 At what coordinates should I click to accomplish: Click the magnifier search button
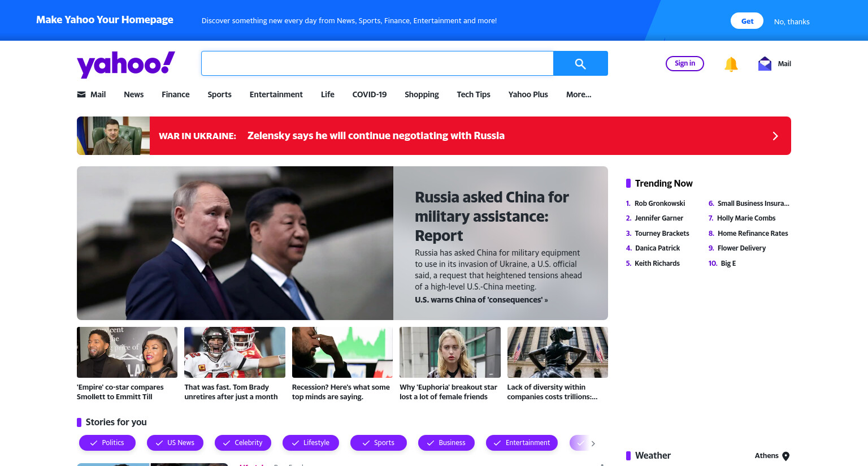pos(580,63)
